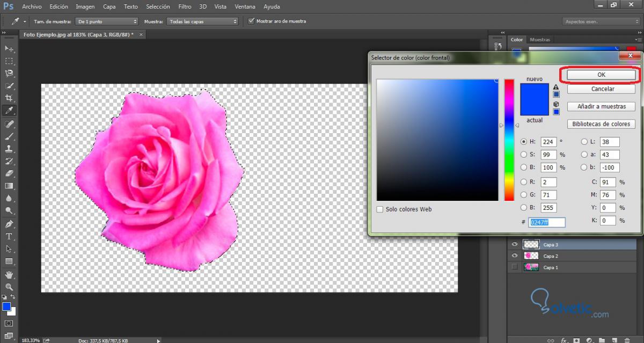Uncheck Mostrar aro de muestra
This screenshot has height=343, width=644.
pos(252,21)
